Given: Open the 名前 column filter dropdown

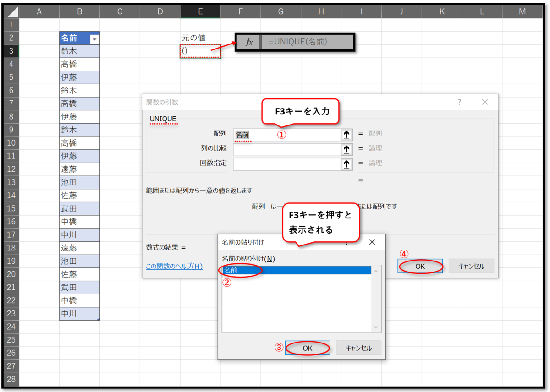Looking at the screenshot, I should coord(94,39).
